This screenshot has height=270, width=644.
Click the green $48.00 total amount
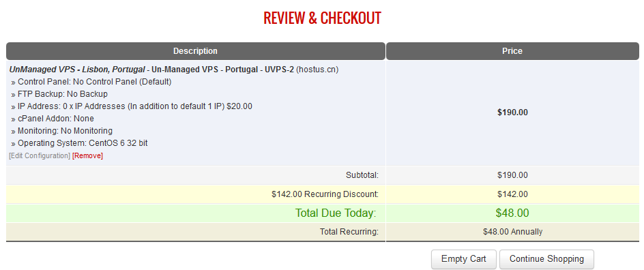click(512, 213)
